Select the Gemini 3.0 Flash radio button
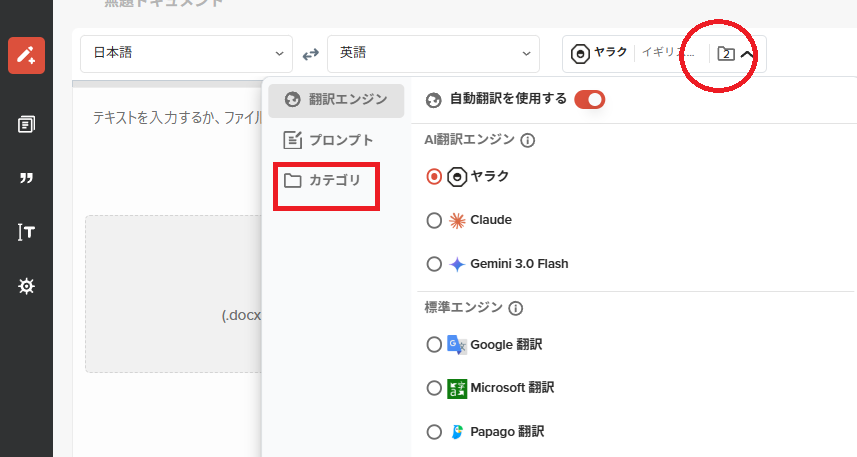 point(434,264)
